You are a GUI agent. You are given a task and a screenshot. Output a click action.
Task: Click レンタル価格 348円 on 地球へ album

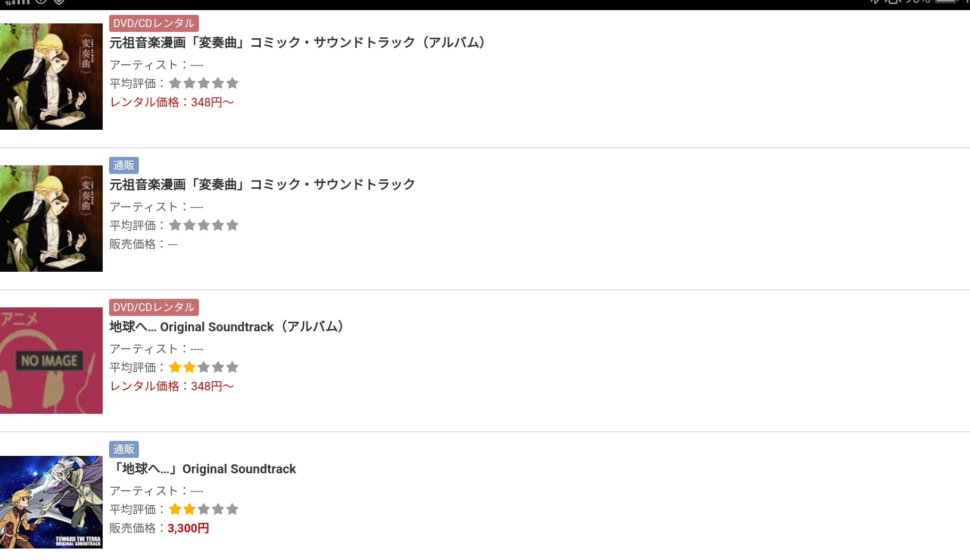pos(171,386)
